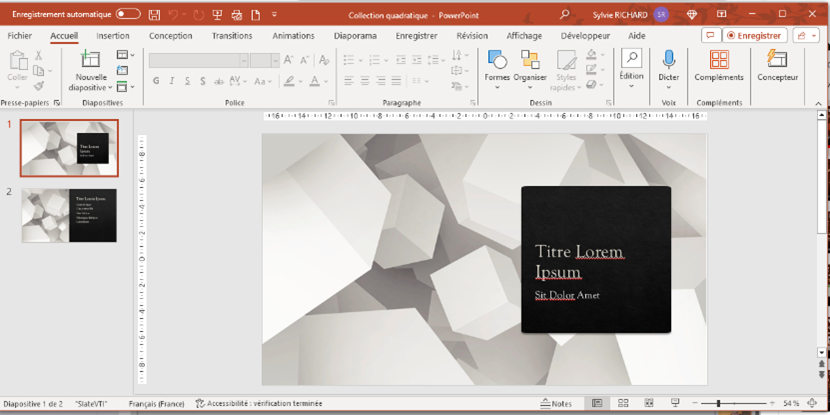
Task: Insert a Nouvelle diapositive
Action: coord(91,68)
